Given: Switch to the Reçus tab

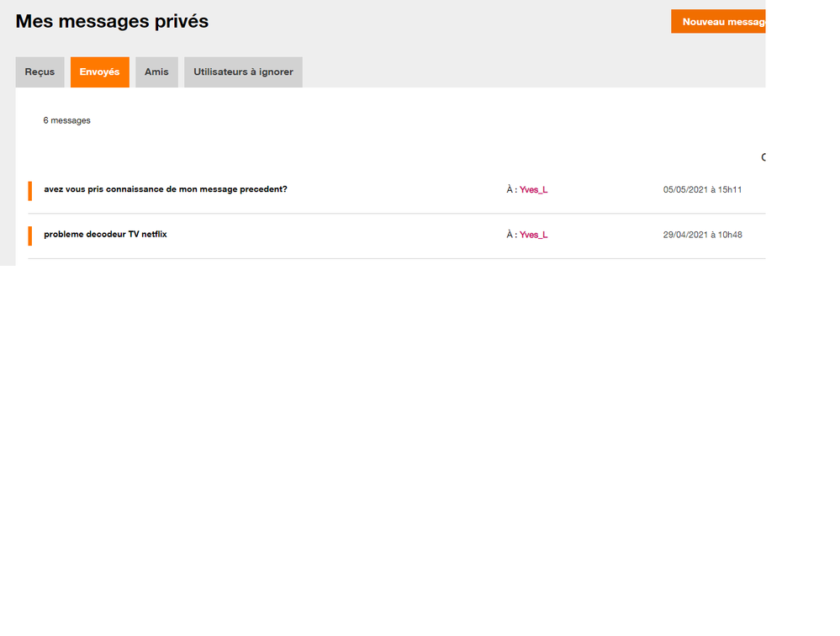Looking at the screenshot, I should [40, 72].
